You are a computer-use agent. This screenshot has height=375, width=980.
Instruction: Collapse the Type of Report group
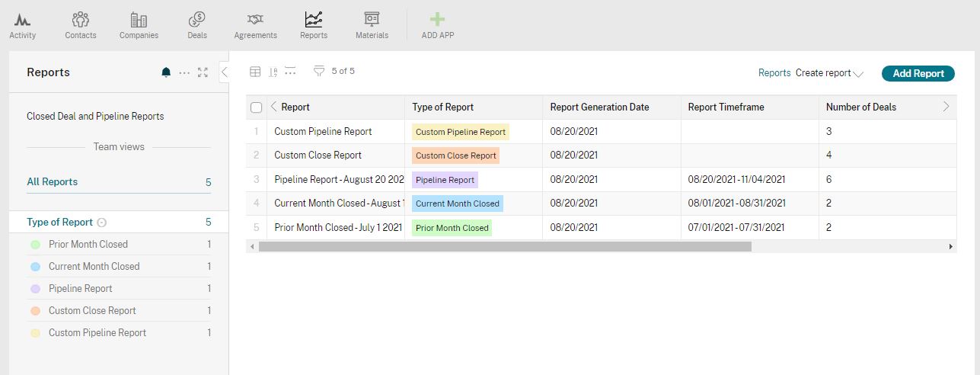[102, 223]
